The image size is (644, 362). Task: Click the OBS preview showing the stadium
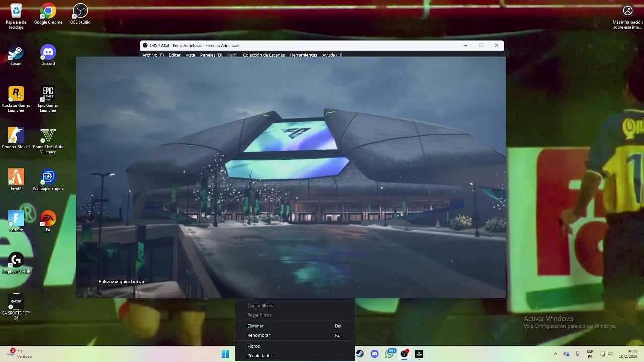[291, 177]
